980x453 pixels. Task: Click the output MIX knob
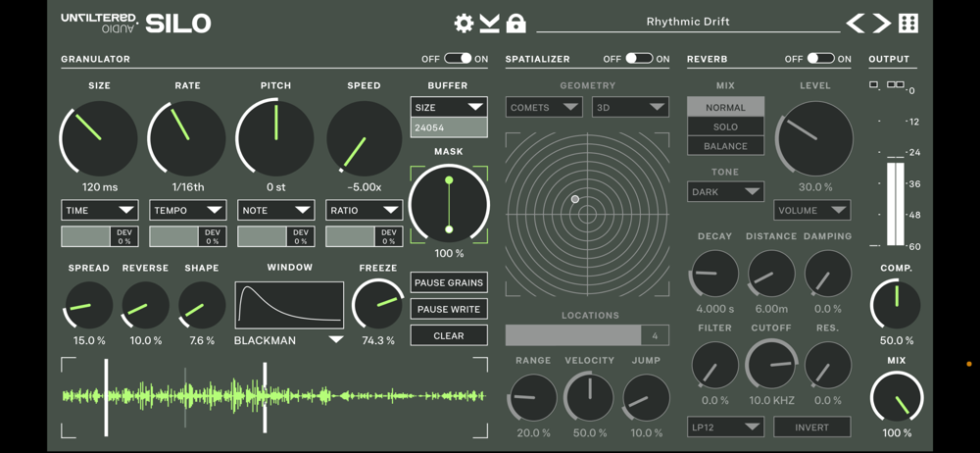point(897,397)
